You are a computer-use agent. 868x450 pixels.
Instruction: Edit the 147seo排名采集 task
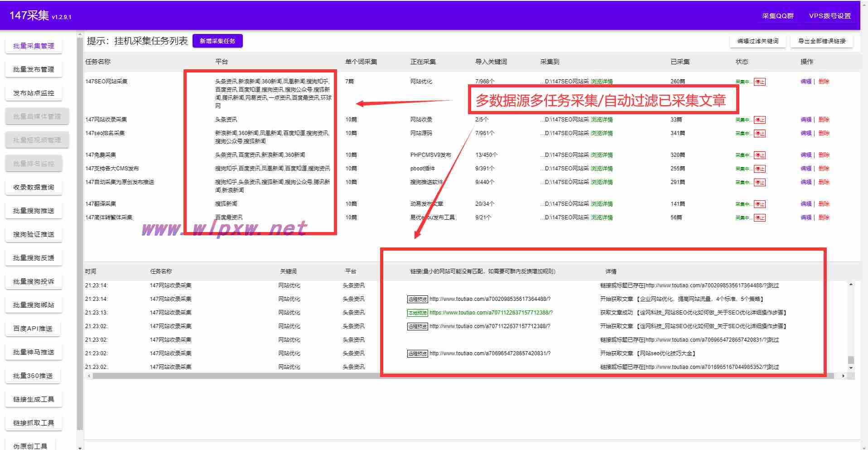pyautogui.click(x=806, y=133)
